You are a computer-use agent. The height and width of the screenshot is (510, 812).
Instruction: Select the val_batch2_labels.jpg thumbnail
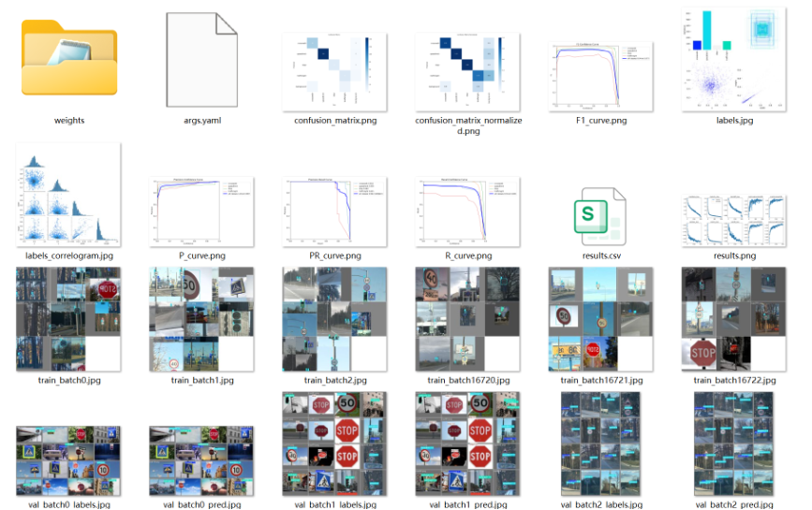point(600,444)
